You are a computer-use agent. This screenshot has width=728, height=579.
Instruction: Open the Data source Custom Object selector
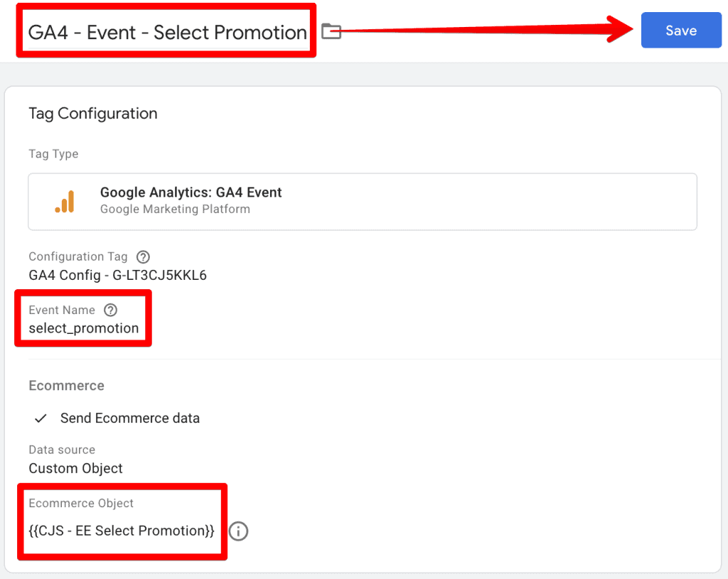75,468
